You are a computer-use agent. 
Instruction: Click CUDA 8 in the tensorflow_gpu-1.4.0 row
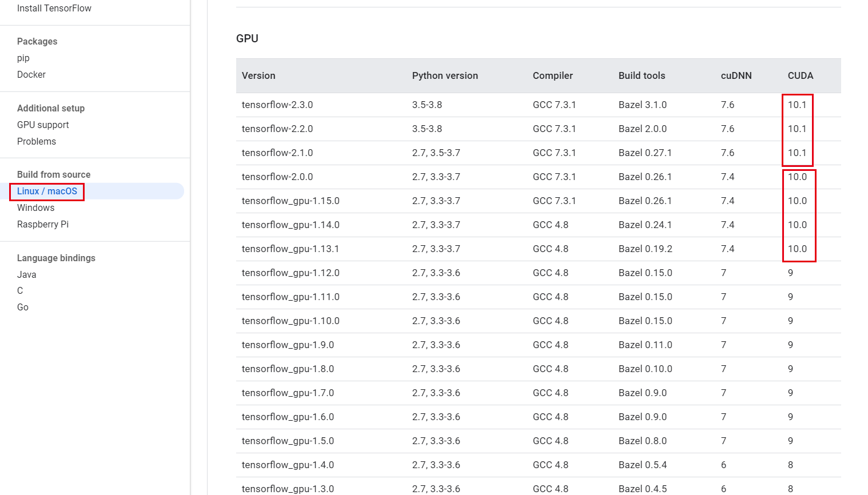pyautogui.click(x=791, y=465)
